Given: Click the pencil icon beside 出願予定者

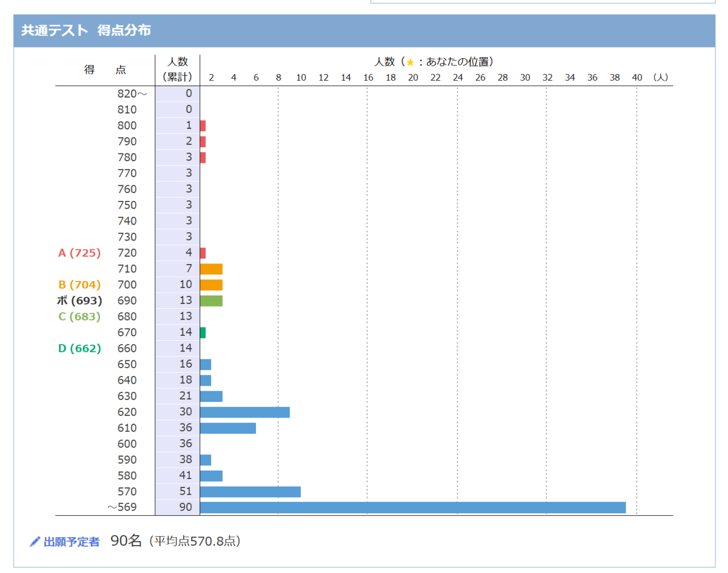Looking at the screenshot, I should tap(35, 542).
